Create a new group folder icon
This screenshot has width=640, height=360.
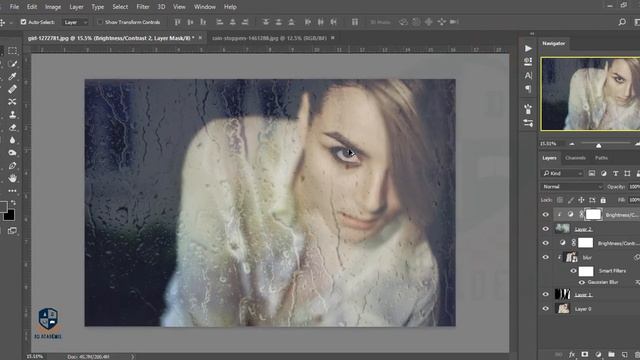point(611,354)
